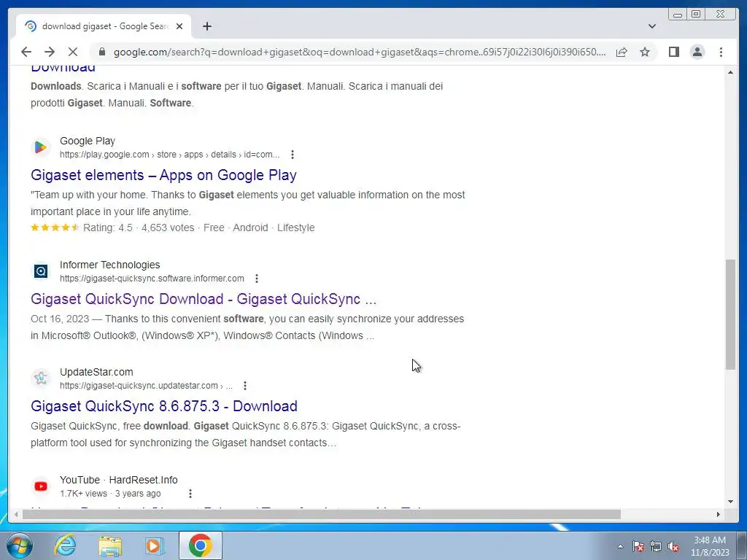Click the address bar URL field
747x560 pixels.
pos(360,52)
